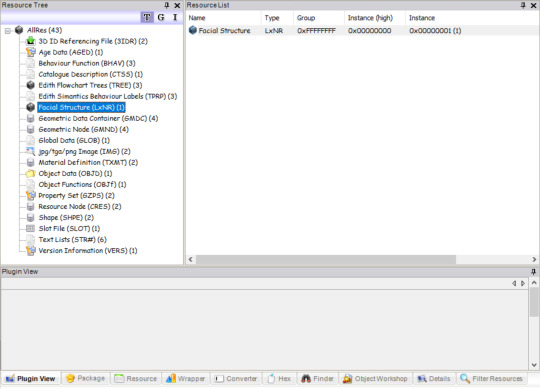540x389 pixels.
Task: Switch to the Plugin View tab
Action: (x=31, y=379)
